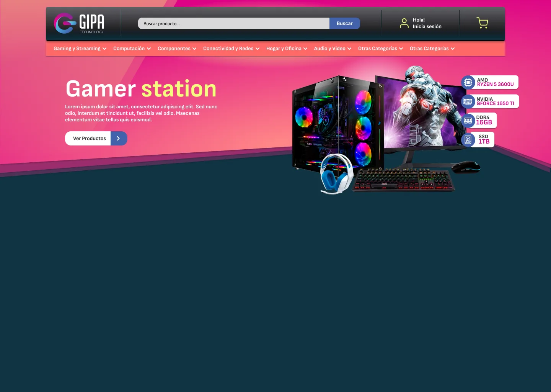The height and width of the screenshot is (392, 551).
Task: Focus the Buscar producto search field
Action: click(234, 23)
